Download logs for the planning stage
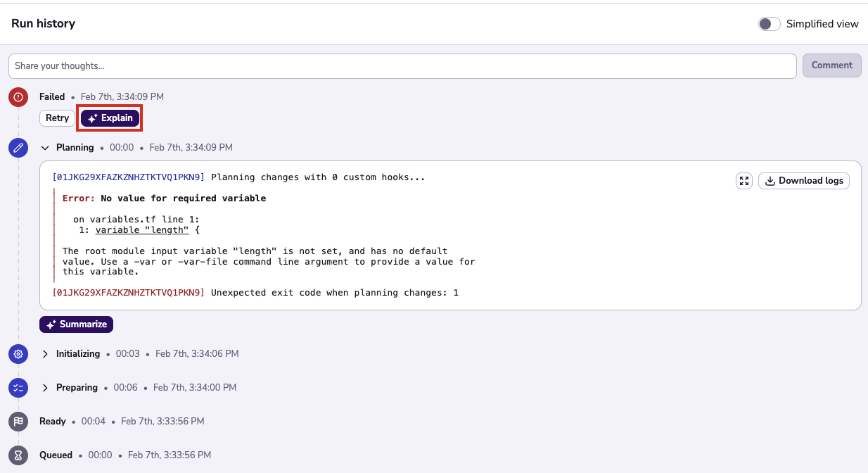Viewport: 868px width, 473px height. coord(803,181)
